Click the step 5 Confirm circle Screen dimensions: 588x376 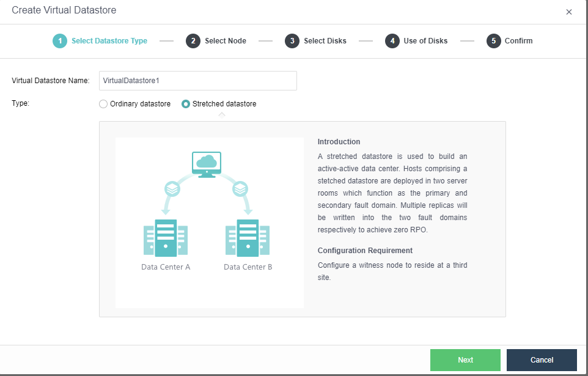(495, 40)
